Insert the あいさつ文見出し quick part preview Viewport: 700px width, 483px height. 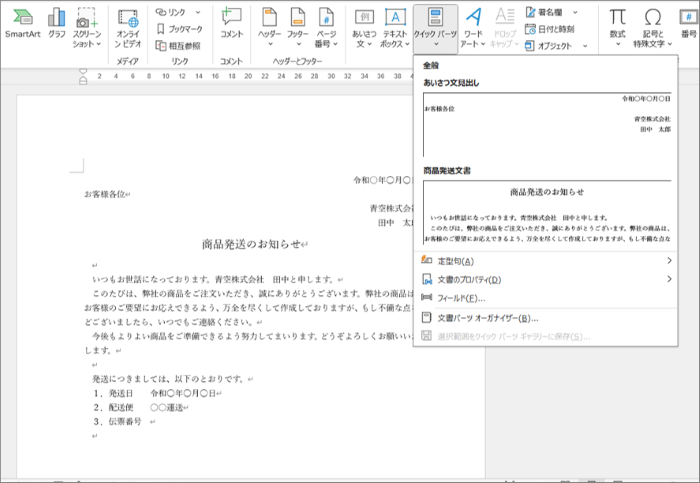point(547,125)
